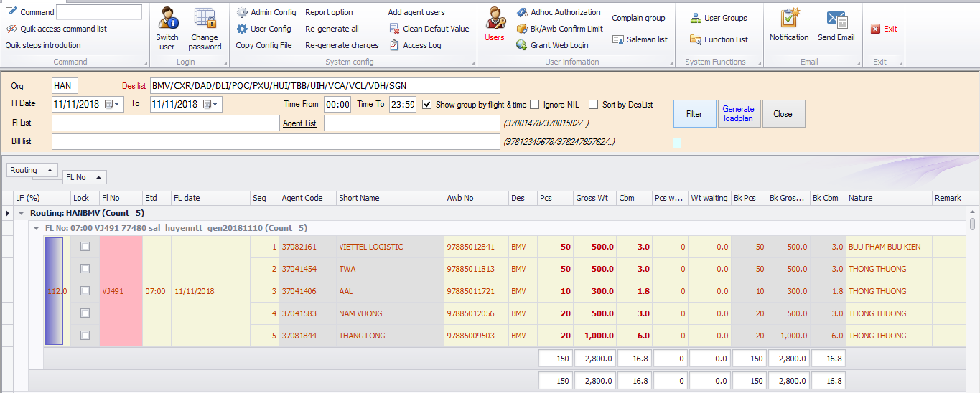Open Grant Web Login
This screenshot has height=393, width=980.
point(552,45)
